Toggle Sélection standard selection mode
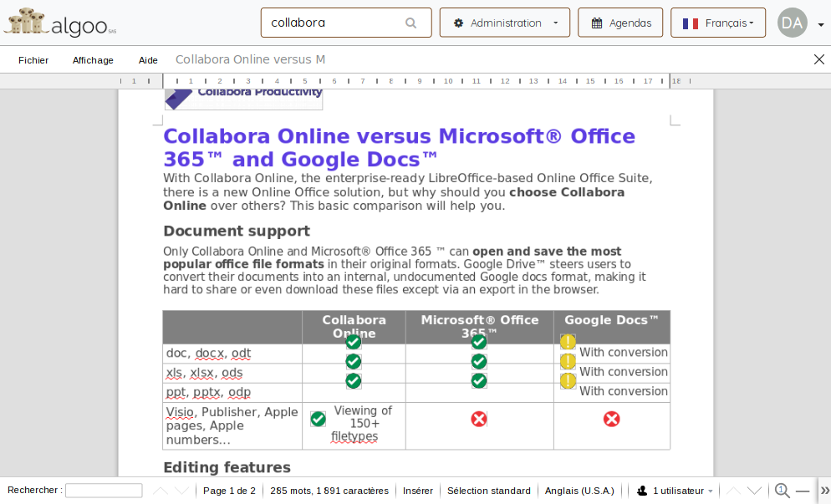Screen dimensions: 831x504 (488, 491)
